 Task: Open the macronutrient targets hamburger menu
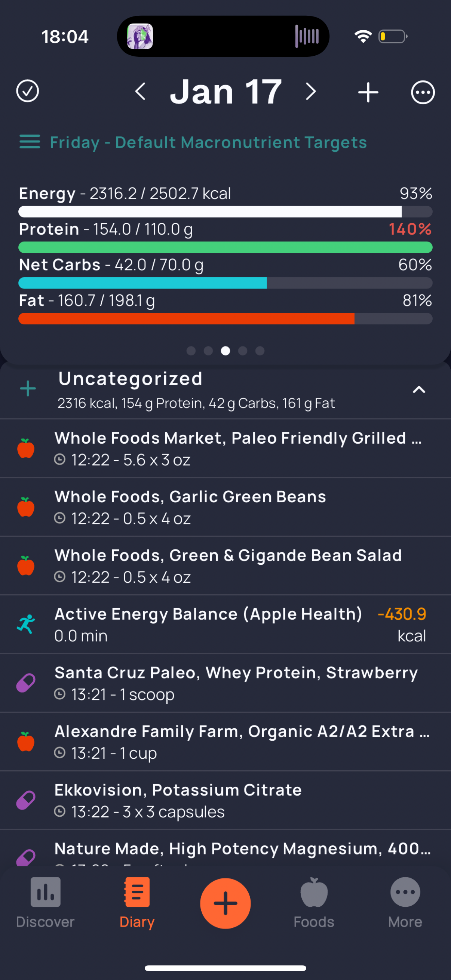[x=30, y=142]
